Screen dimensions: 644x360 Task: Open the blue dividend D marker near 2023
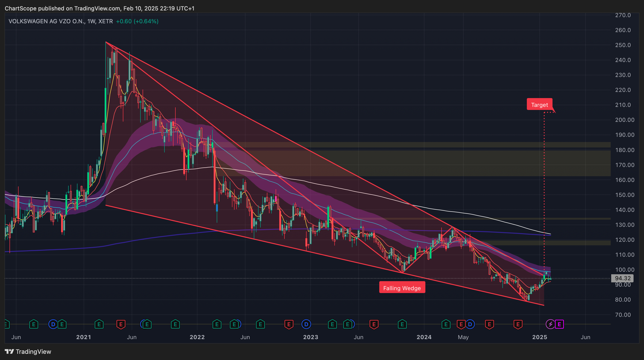point(306,324)
